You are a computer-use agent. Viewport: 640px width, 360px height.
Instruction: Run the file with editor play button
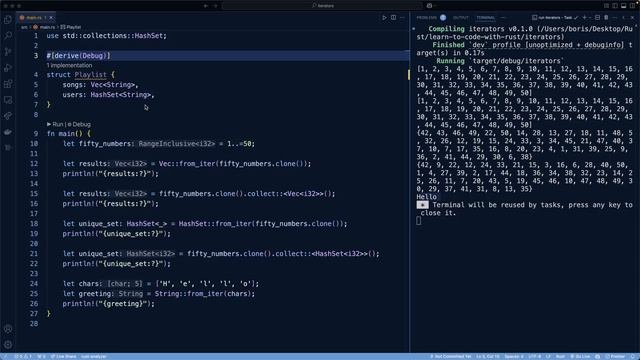pos(384,18)
